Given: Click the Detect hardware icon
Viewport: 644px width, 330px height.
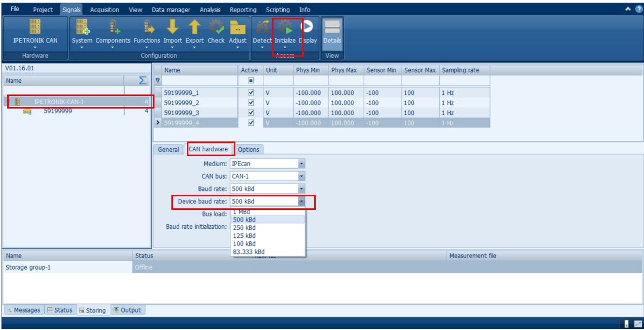Looking at the screenshot, I should pos(262,28).
